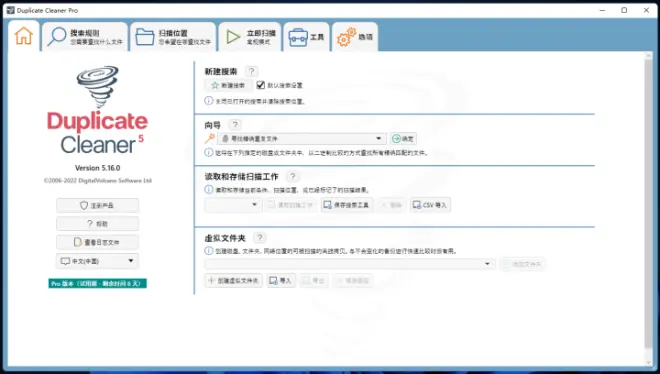The image size is (660, 374).
Task: Click the greyed-out load scan job button
Action: [290, 205]
